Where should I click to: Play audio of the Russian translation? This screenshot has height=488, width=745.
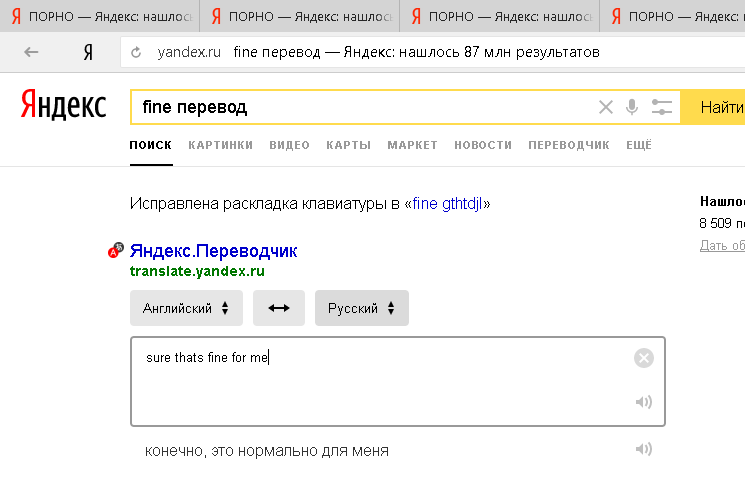644,449
